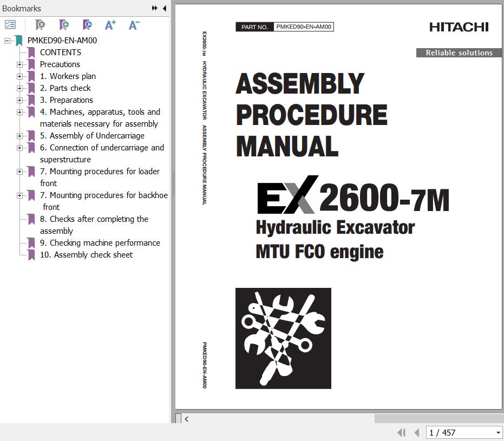Click bookmark icon beside 10. Assembly check sheet
Viewport: 504px width, 441px height.
coord(31,255)
